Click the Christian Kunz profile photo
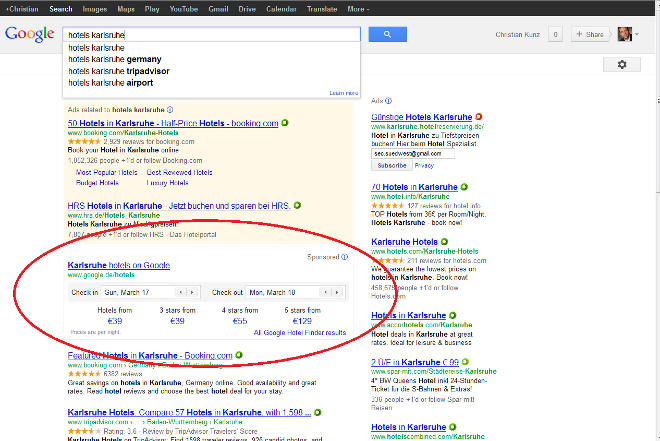Viewport: 660px width, 441px height. tap(625, 34)
